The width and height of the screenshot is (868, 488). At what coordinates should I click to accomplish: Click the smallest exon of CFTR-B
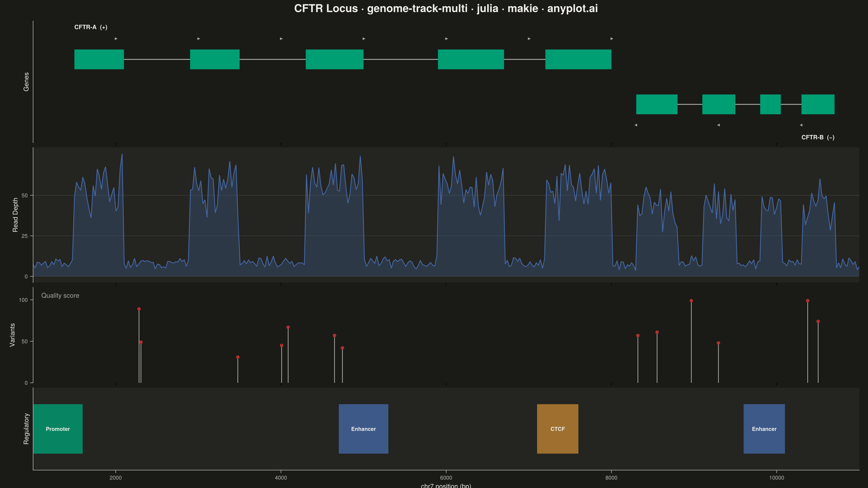(x=770, y=104)
